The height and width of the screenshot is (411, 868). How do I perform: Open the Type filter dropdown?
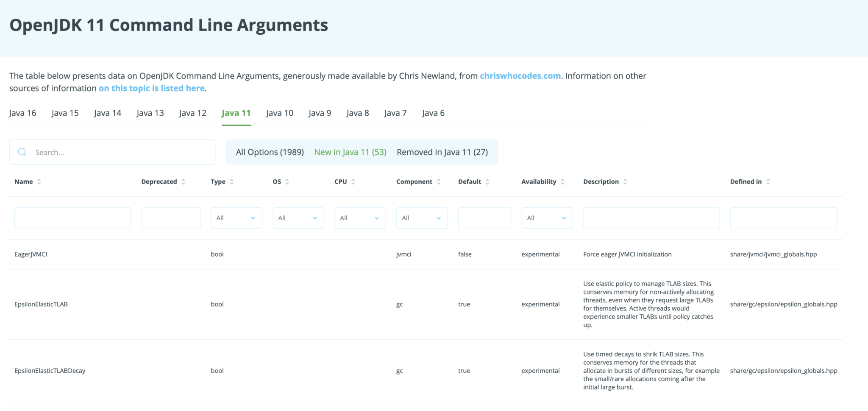click(236, 218)
